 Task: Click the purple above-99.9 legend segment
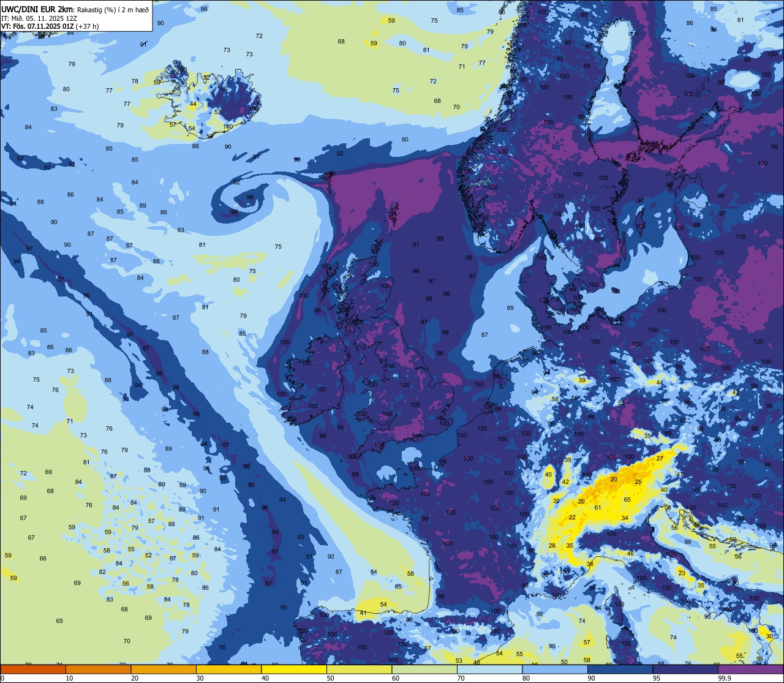click(x=750, y=669)
